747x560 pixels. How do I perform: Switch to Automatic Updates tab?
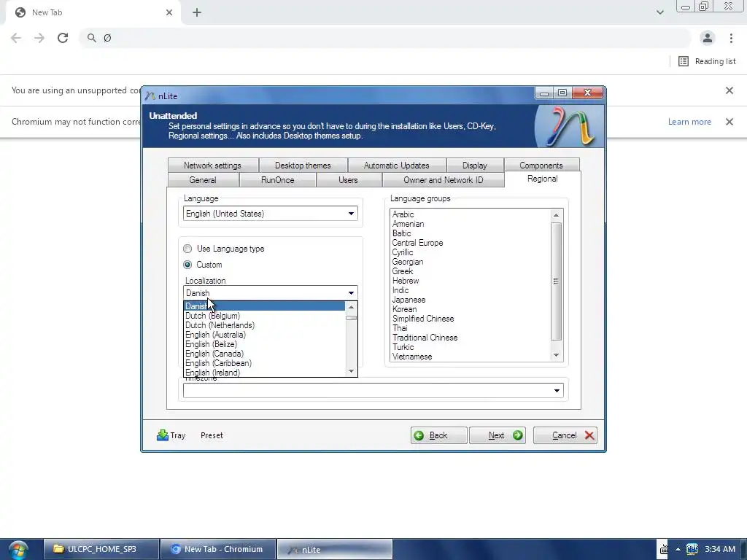(396, 166)
